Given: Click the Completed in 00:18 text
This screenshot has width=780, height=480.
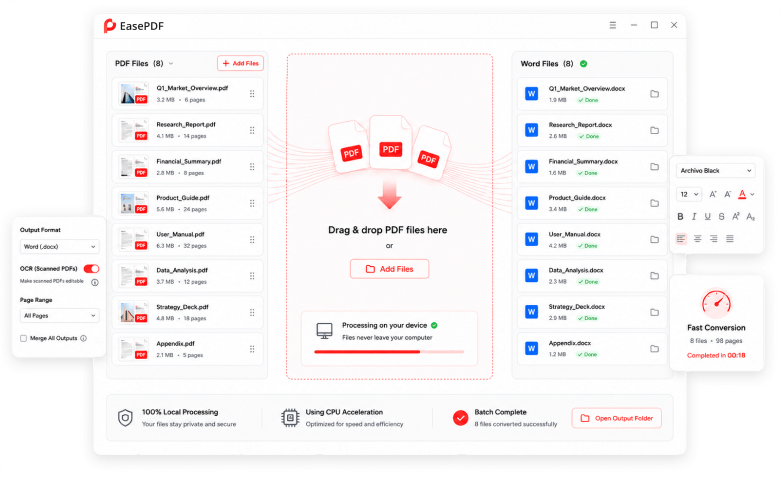Looking at the screenshot, I should [716, 356].
